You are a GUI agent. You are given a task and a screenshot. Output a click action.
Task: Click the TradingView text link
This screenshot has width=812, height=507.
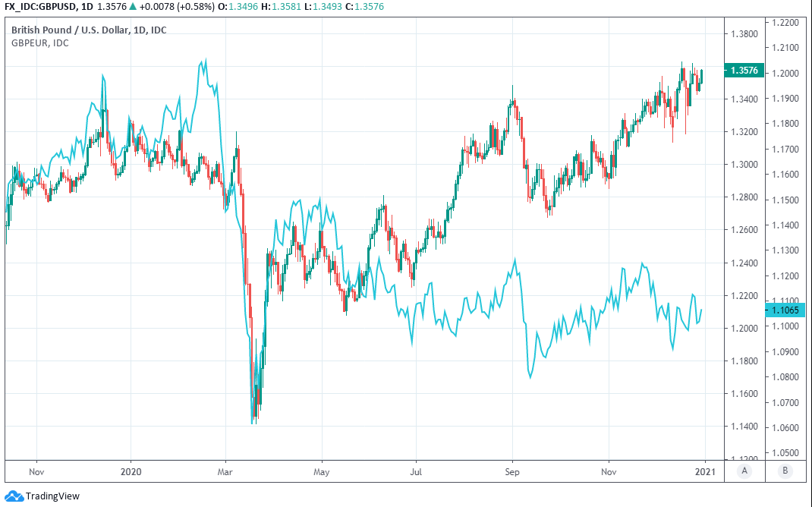point(52,496)
